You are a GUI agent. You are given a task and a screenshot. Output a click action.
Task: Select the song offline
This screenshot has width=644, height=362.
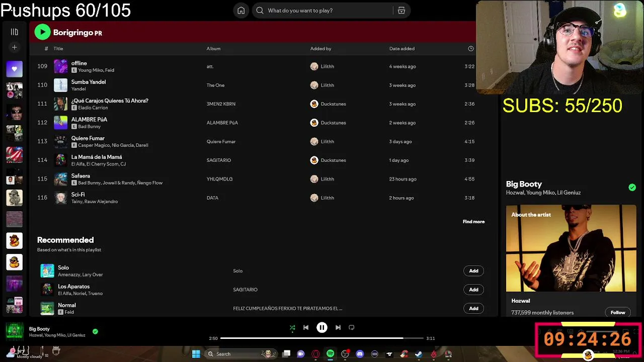[79, 63]
